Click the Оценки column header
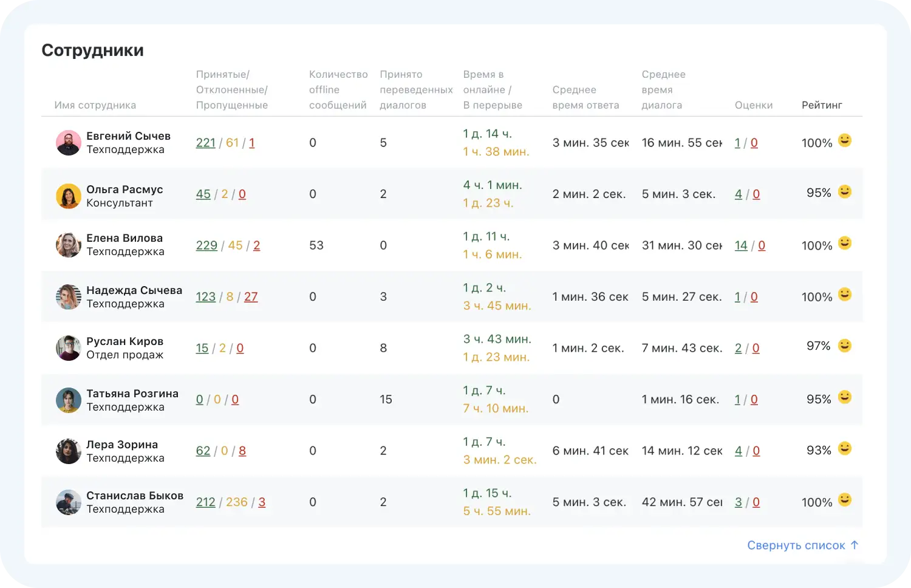This screenshot has height=588, width=911. tap(753, 105)
